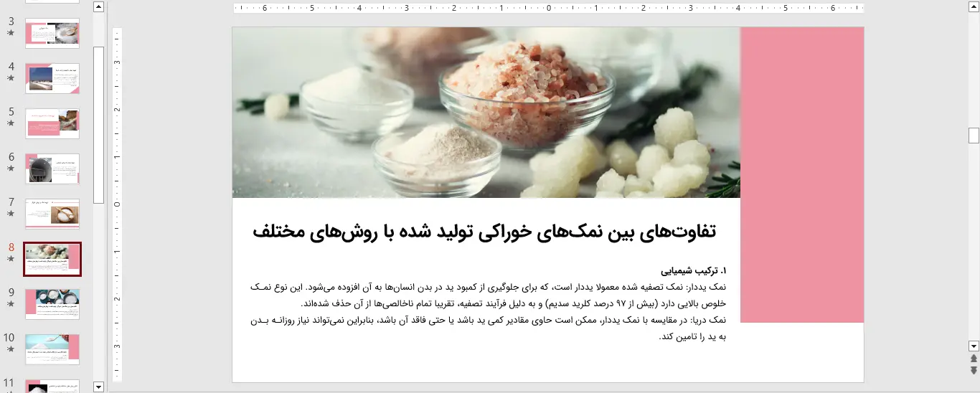Select the pink rectangle shape on slide
Image resolution: width=980 pixels, height=393 pixels.
pos(802,175)
